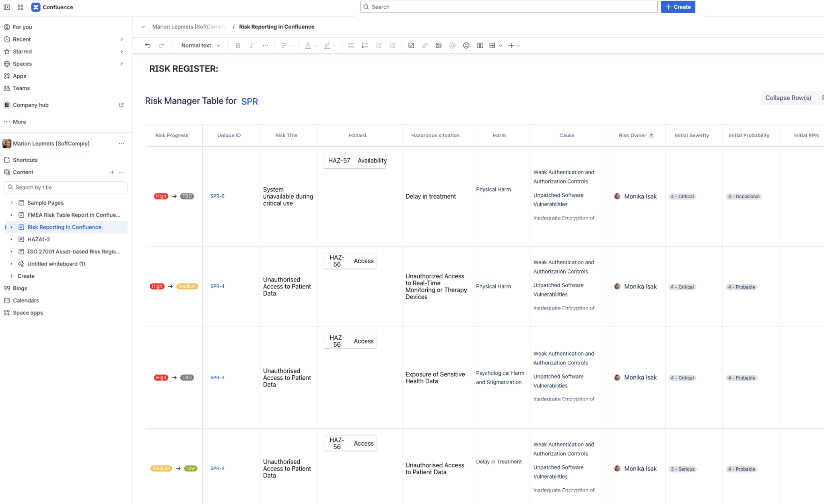Open risk SPR-6 link
This screenshot has width=824, height=504.
pyautogui.click(x=217, y=196)
